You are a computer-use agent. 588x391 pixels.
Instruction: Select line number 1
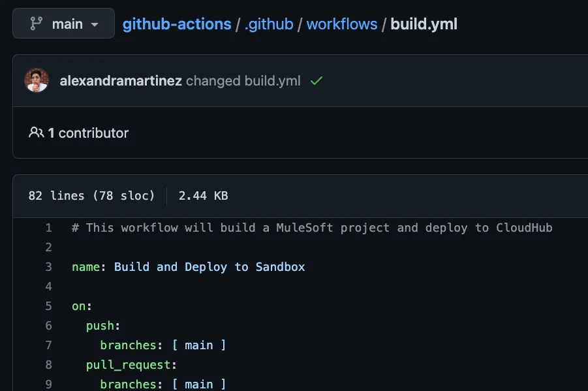click(48, 228)
